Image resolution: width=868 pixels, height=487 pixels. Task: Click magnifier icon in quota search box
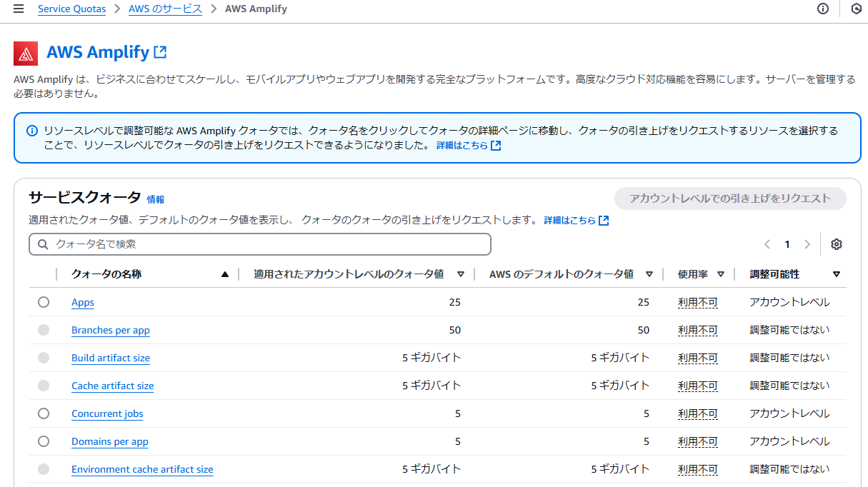[43, 244]
